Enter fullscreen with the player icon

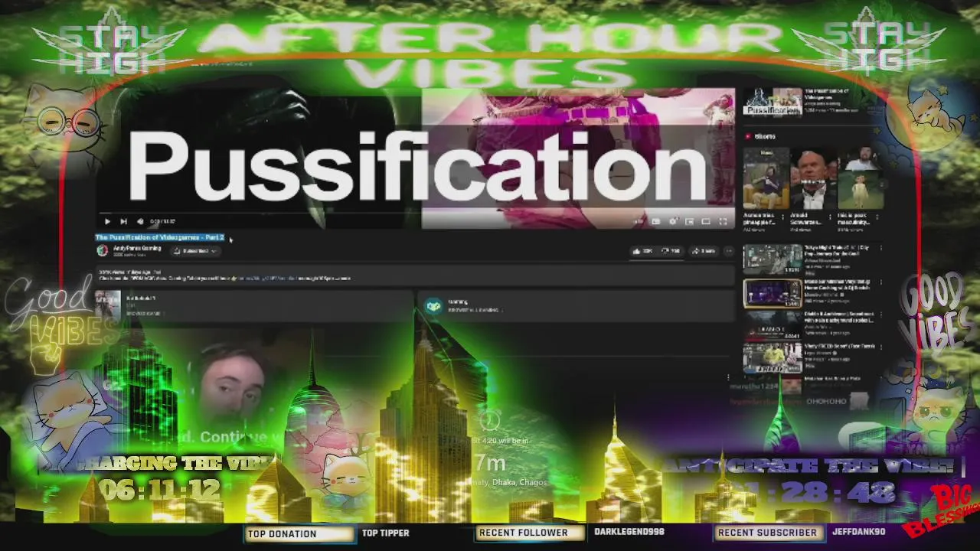click(x=723, y=222)
